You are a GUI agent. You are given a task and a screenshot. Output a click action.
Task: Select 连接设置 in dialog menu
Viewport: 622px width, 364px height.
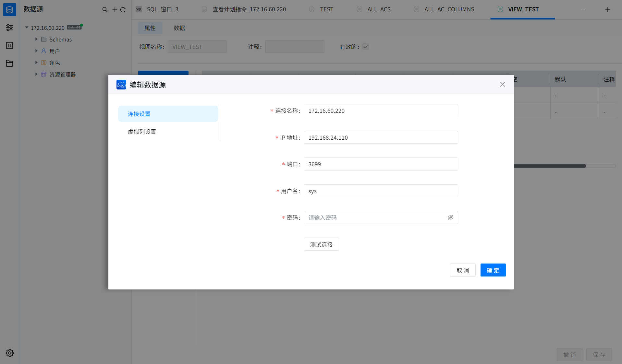(168, 114)
